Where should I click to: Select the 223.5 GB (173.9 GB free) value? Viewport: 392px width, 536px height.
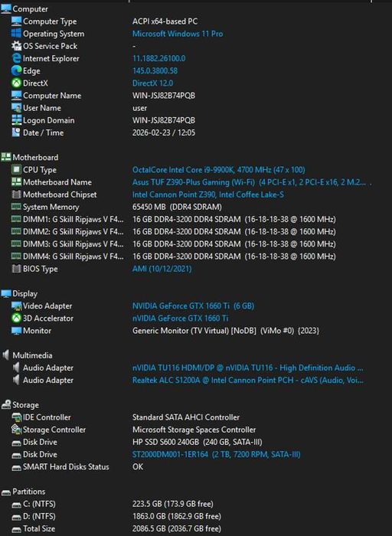tap(172, 504)
